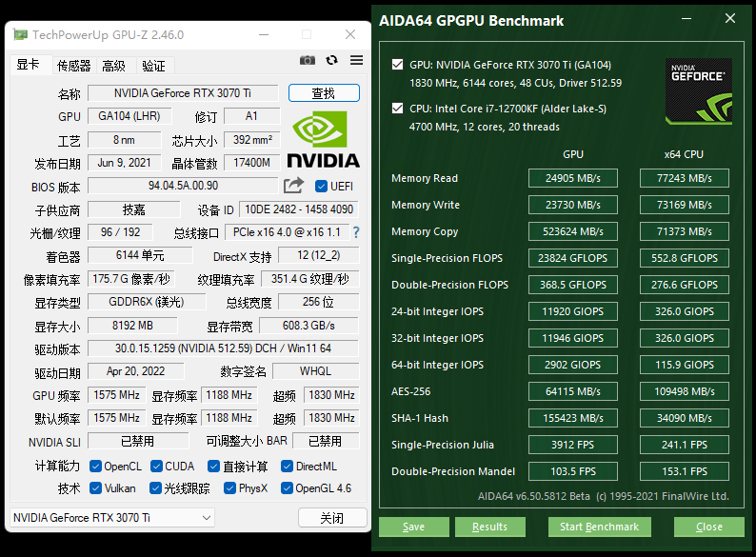Click the Results button in AIDA64
The height and width of the screenshot is (557, 756).
[x=489, y=527]
